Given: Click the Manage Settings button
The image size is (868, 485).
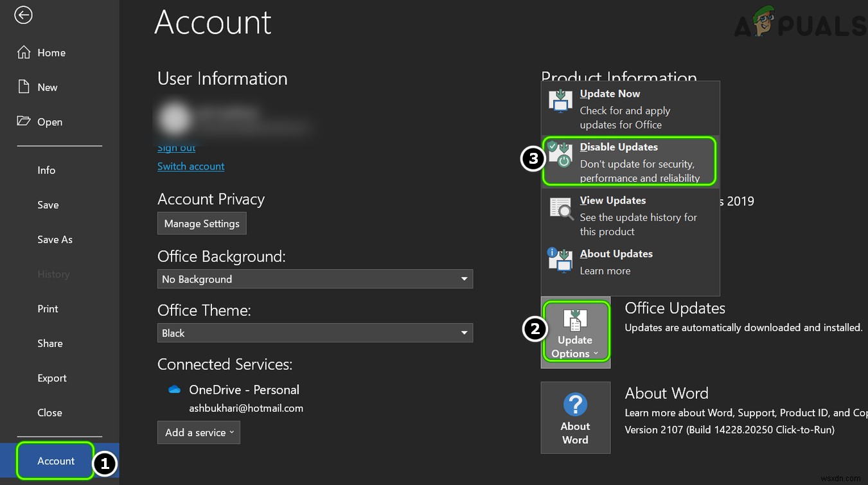Looking at the screenshot, I should point(202,223).
